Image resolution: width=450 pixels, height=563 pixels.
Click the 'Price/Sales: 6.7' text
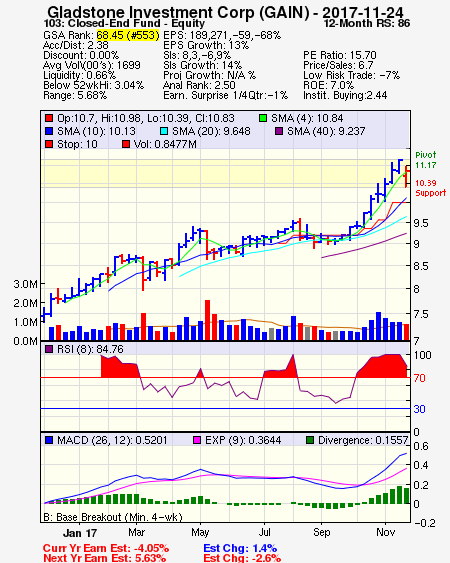[x=338, y=65]
